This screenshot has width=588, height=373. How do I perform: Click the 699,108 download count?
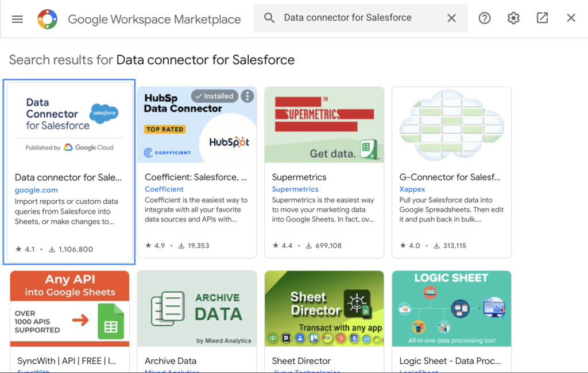tap(323, 246)
